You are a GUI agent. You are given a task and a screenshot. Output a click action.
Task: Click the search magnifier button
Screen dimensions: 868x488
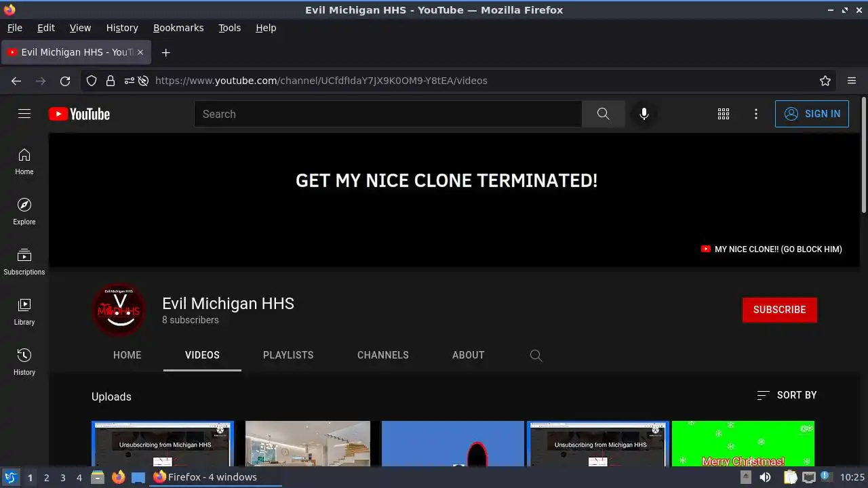pyautogui.click(x=604, y=114)
